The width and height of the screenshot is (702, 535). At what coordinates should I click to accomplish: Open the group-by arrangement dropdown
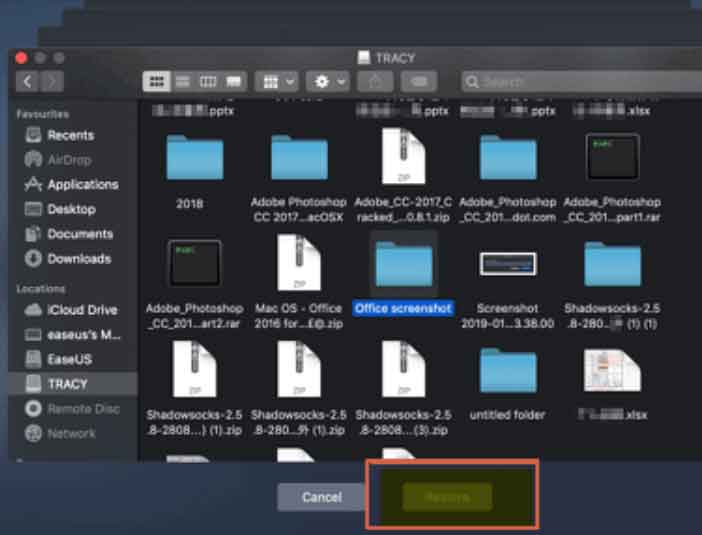coord(277,81)
